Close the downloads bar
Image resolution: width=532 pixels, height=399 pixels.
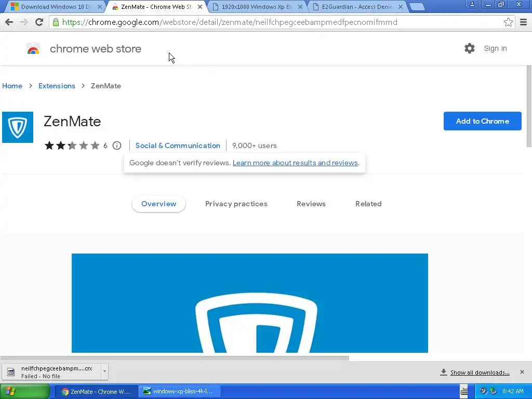[522, 372]
